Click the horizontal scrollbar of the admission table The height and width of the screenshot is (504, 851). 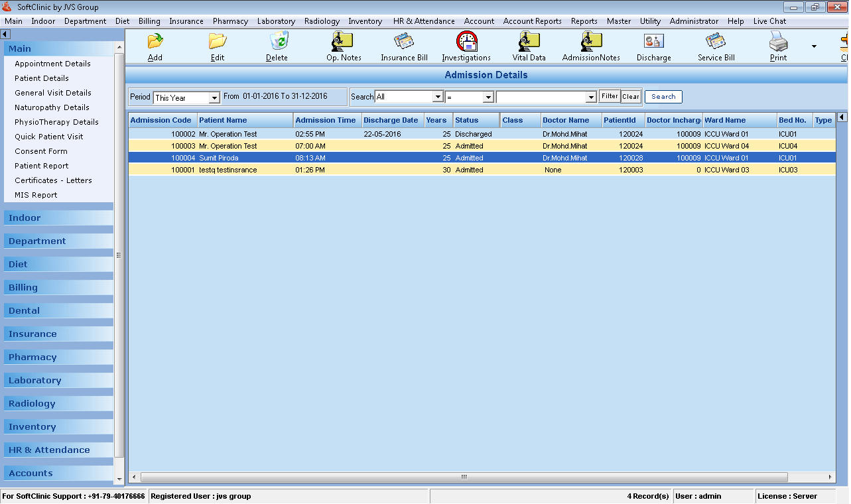click(x=464, y=477)
